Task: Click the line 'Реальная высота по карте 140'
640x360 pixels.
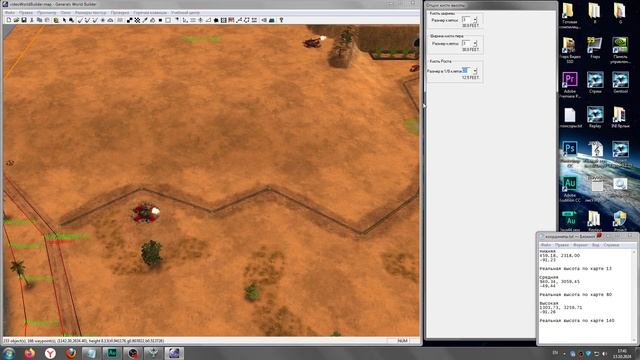Action: [x=577, y=320]
